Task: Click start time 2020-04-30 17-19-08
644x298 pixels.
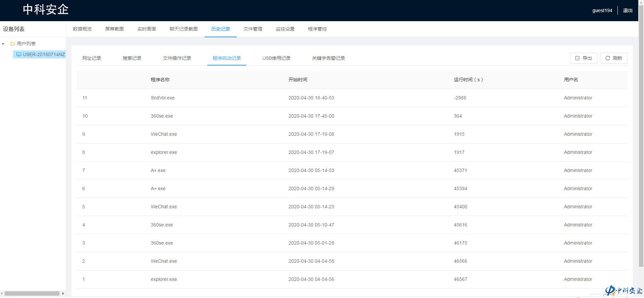Action: (311, 134)
